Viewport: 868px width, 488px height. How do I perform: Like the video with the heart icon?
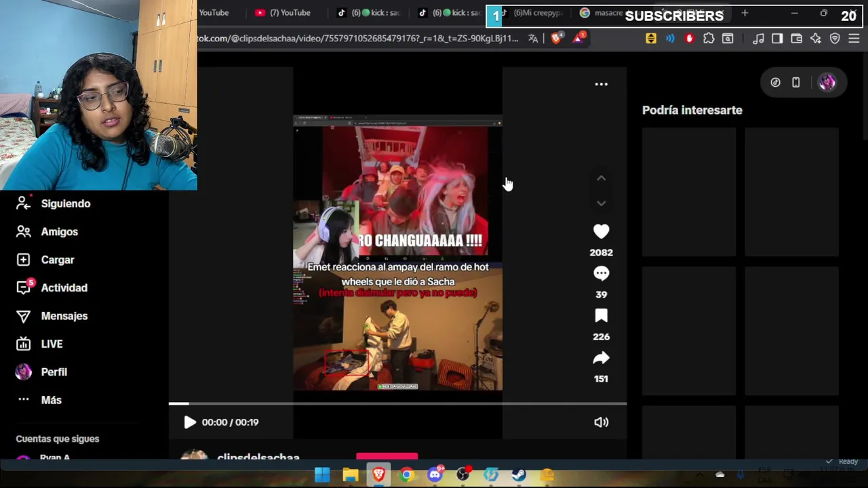(601, 232)
